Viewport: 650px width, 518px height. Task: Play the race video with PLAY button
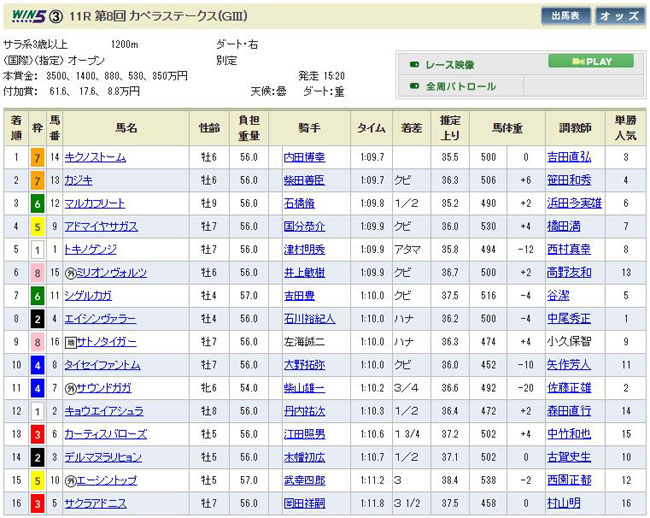(590, 62)
